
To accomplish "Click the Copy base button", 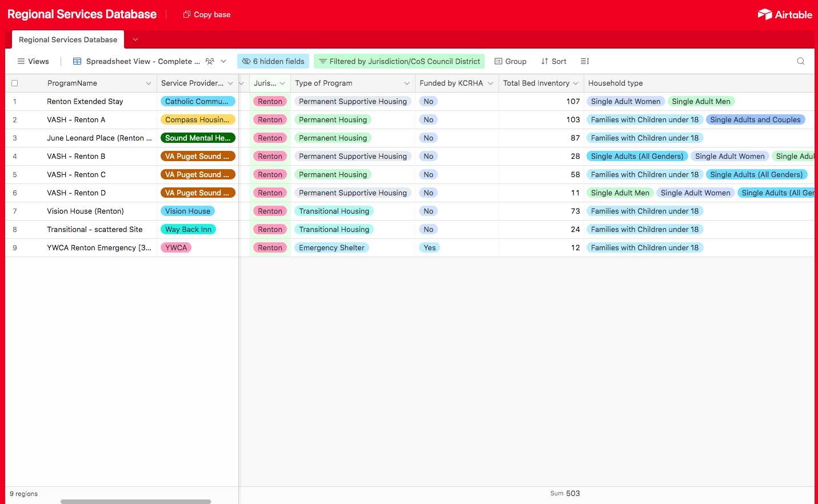I will coord(207,14).
